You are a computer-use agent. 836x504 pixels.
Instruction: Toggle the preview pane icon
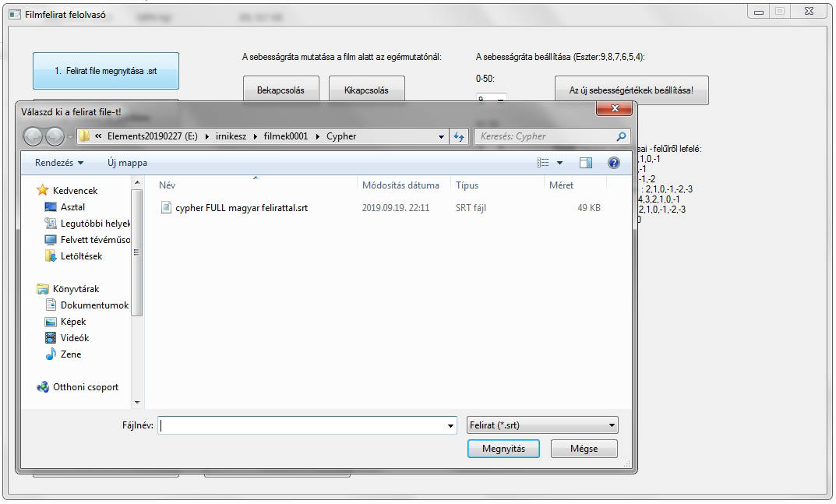click(586, 163)
